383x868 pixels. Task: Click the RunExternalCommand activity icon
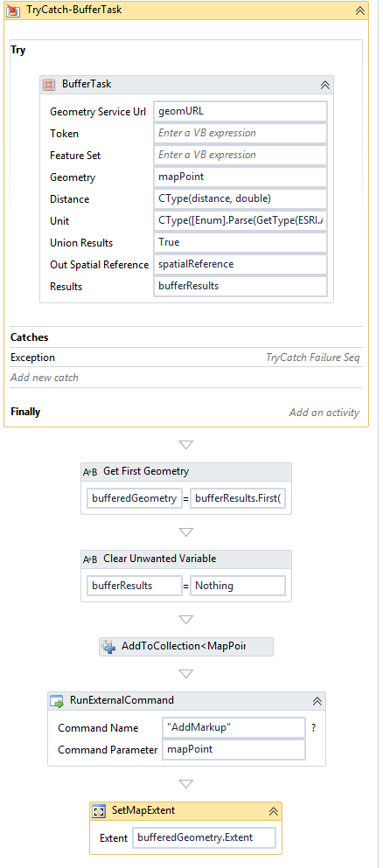coord(58,701)
